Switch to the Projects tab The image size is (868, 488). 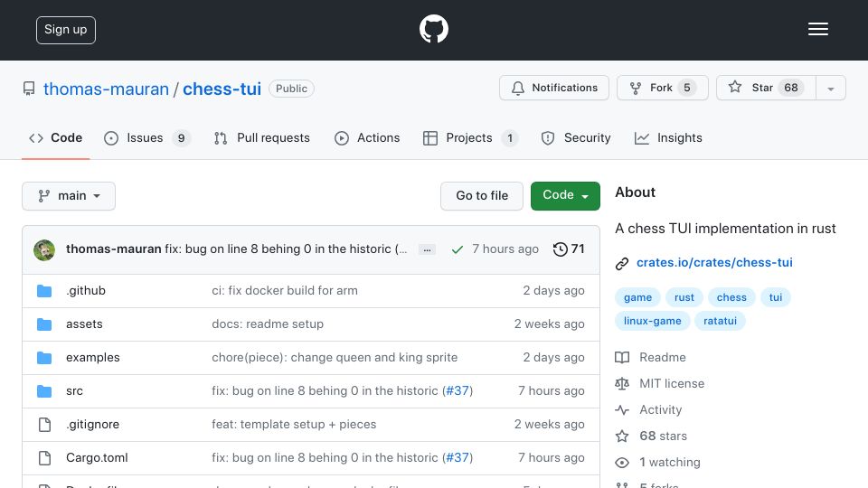470,137
